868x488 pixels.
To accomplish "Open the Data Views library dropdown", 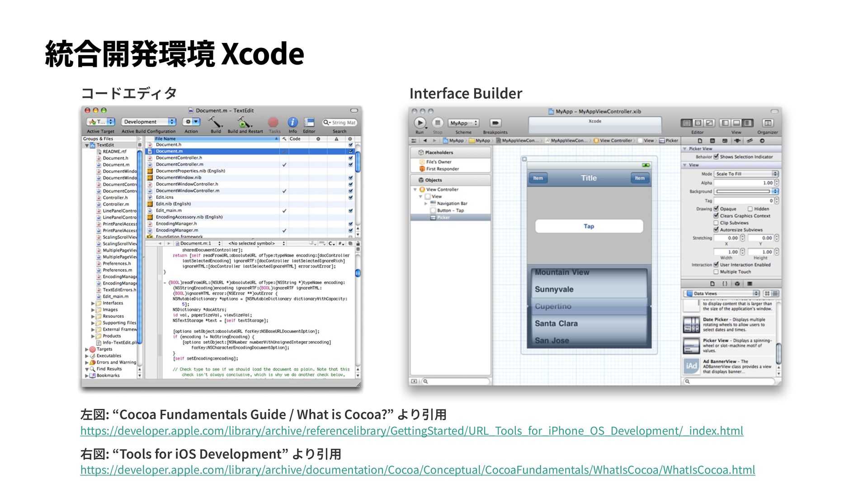I will click(x=722, y=293).
